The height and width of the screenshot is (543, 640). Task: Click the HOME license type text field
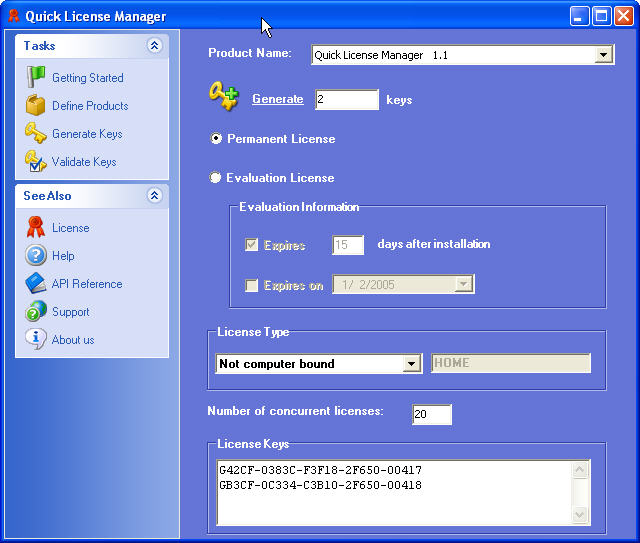click(511, 363)
